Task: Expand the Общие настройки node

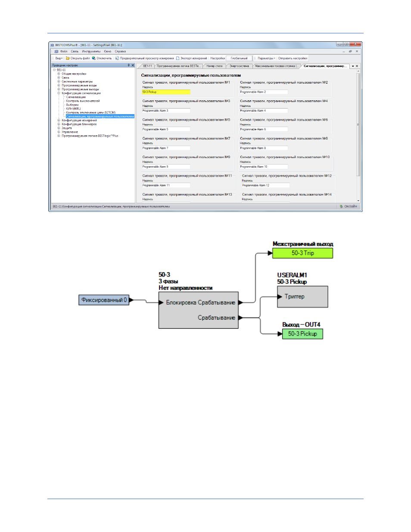Action: coord(59,74)
